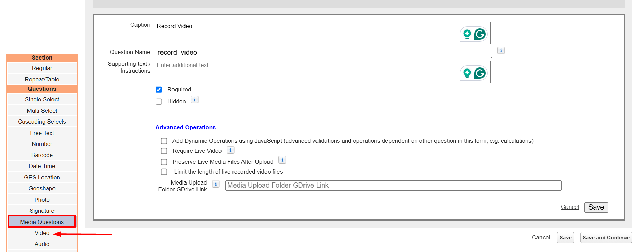Enable Add Dynamic Operations using JavaScript
The image size is (644, 252).
pos(164,141)
